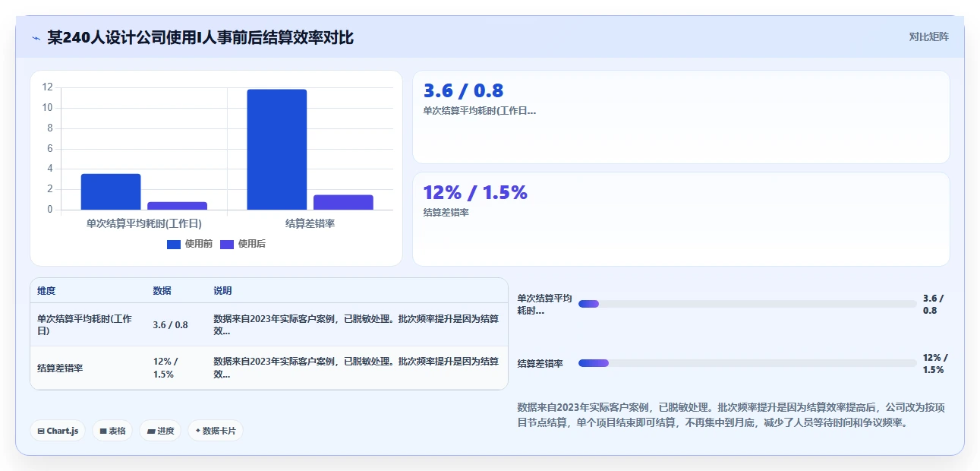Viewport: 980px width, 471px height.
Task: Click the 表格 chip icon
Action: (103, 431)
